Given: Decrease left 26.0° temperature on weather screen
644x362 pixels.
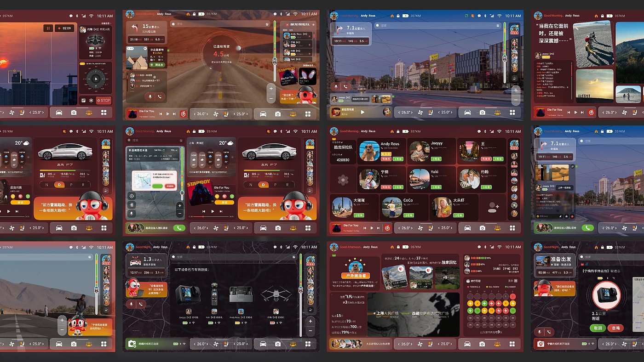Looking at the screenshot, I should pos(195,228).
